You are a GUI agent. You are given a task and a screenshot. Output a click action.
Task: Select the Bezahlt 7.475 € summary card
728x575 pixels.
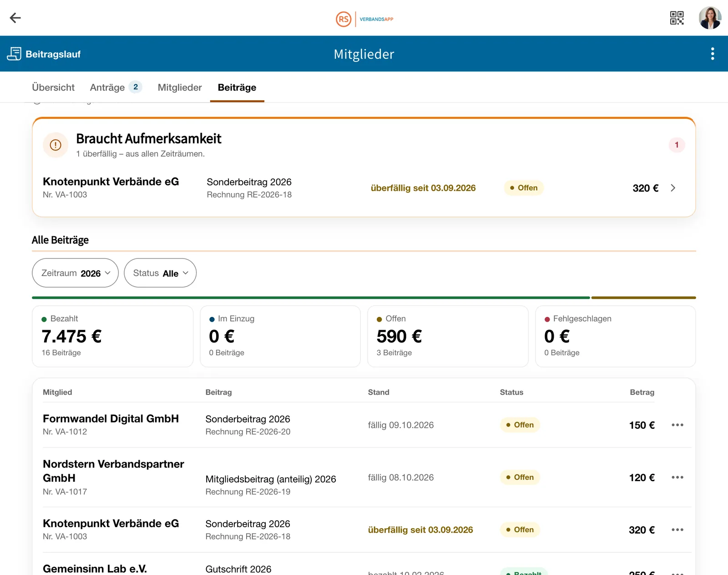pos(113,336)
